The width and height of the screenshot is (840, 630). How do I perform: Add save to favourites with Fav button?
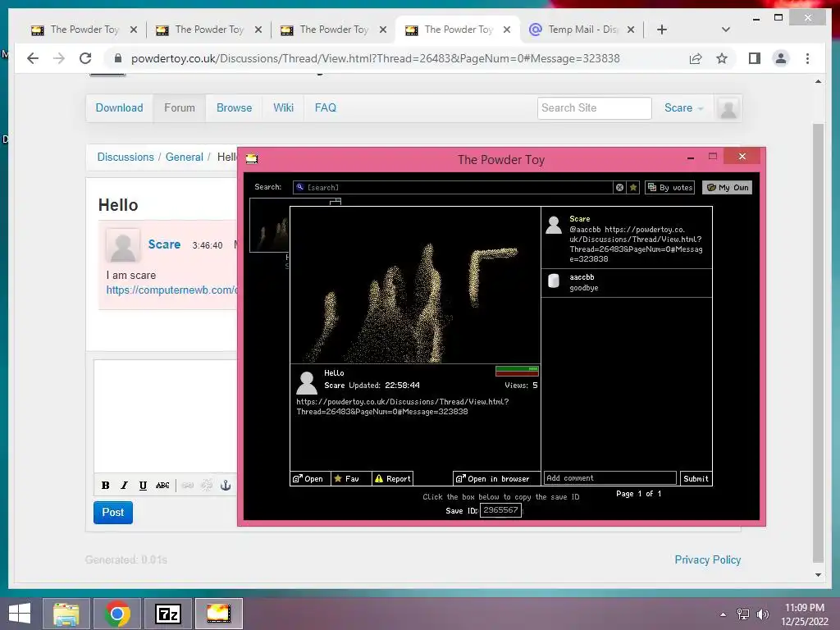coord(351,478)
